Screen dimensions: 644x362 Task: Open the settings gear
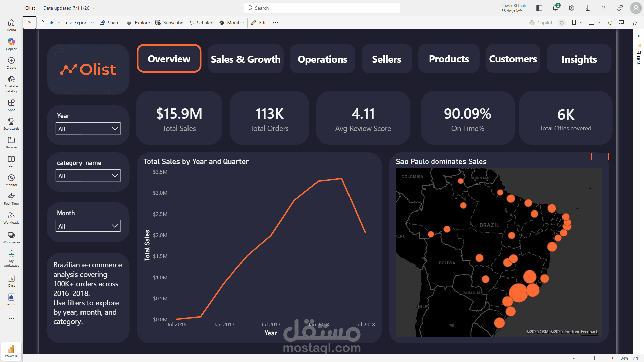pos(572,8)
